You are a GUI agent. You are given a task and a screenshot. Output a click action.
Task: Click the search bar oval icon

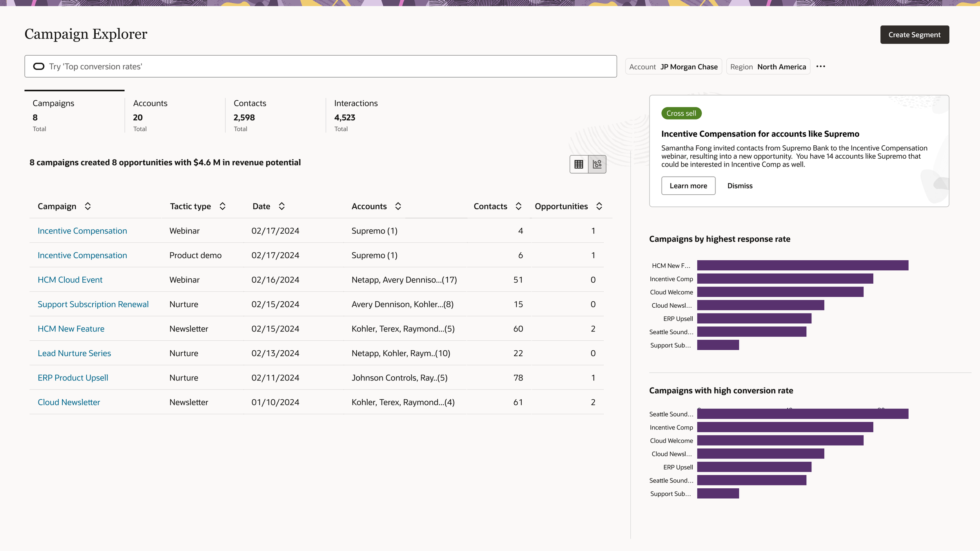[39, 67]
